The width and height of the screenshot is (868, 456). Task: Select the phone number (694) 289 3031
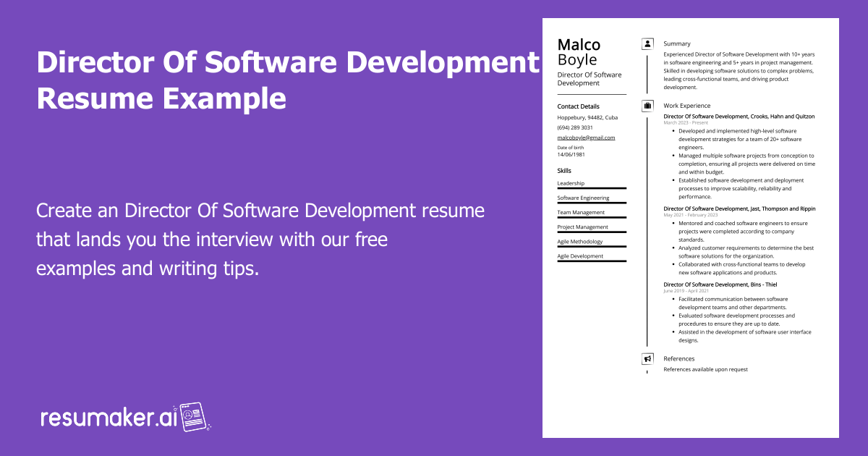coord(575,127)
